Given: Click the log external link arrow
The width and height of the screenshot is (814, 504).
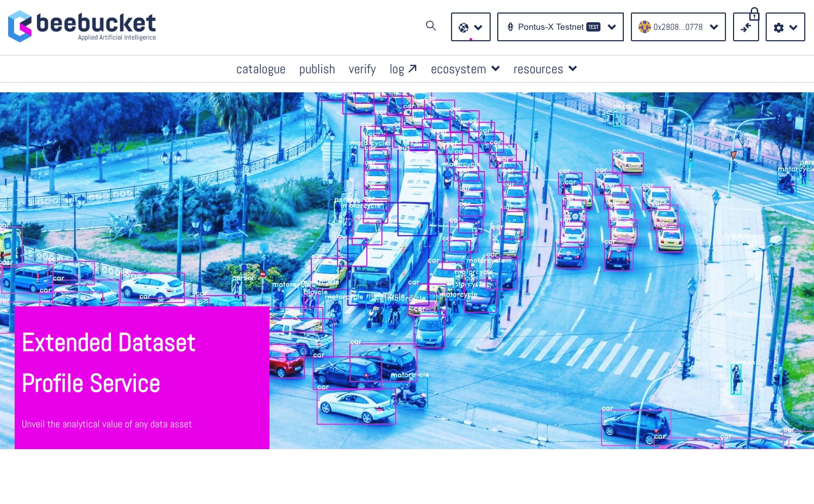Looking at the screenshot, I should 412,69.
